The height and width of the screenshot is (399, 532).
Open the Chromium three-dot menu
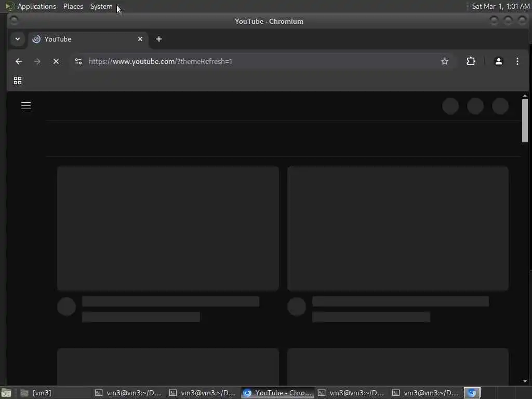click(517, 61)
